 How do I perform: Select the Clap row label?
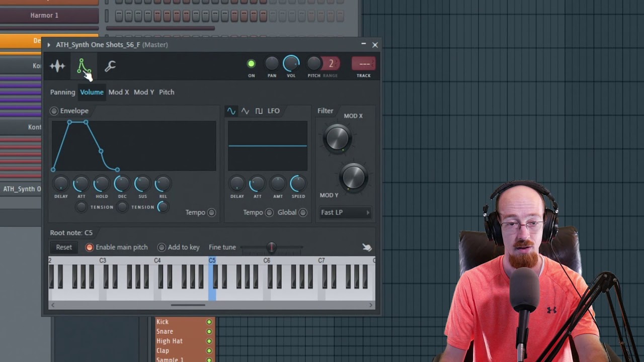[x=163, y=350]
